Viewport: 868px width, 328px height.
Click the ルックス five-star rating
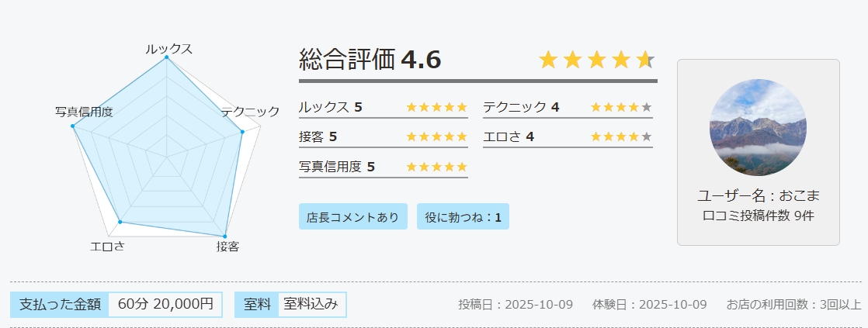point(436,107)
